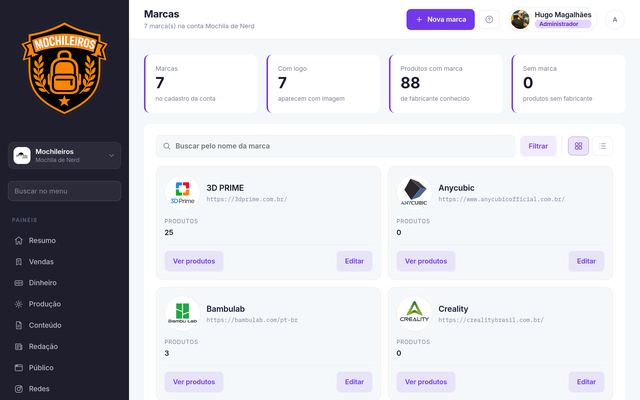Edit the Anycubic brand
Viewport: 640px width, 400px height.
[x=586, y=261]
